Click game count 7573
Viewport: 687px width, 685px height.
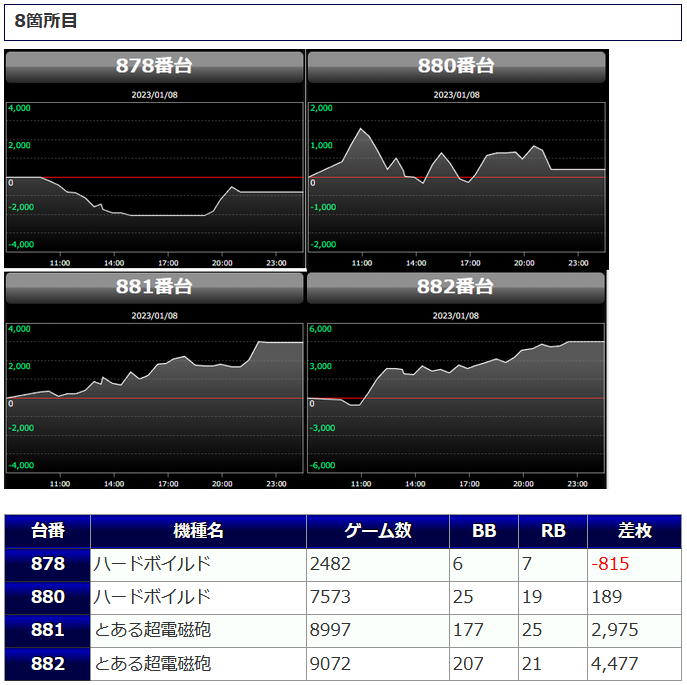coord(330,597)
